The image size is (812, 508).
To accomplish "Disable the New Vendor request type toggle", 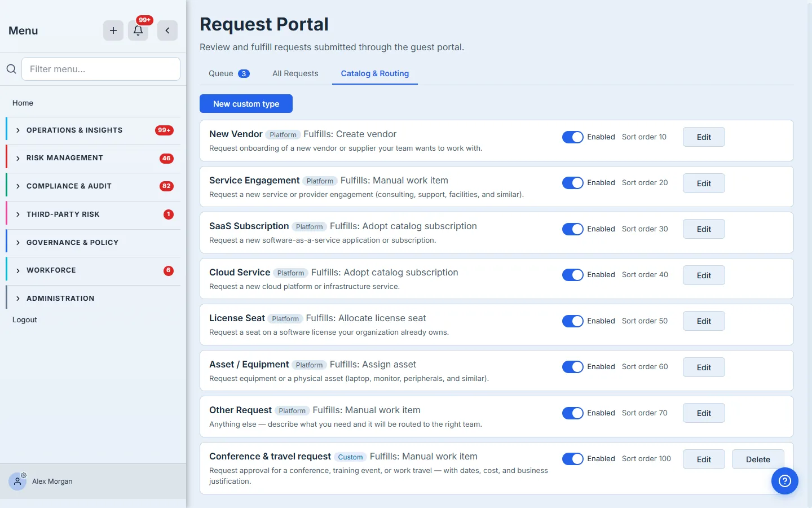I will (573, 137).
